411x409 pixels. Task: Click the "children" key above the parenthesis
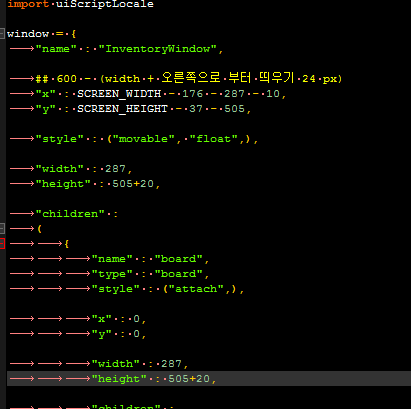(x=70, y=214)
